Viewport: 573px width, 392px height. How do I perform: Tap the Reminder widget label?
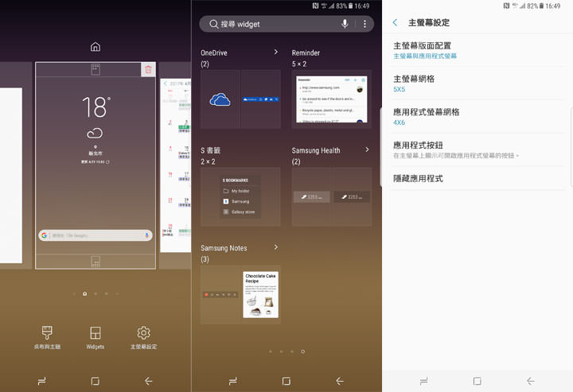306,53
